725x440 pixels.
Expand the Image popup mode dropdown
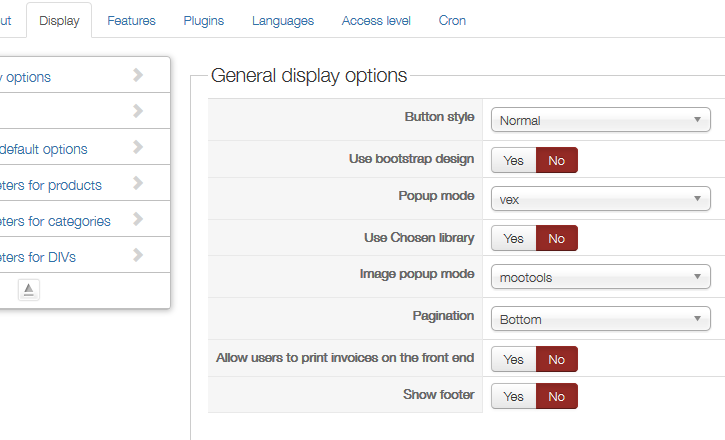click(x=600, y=277)
